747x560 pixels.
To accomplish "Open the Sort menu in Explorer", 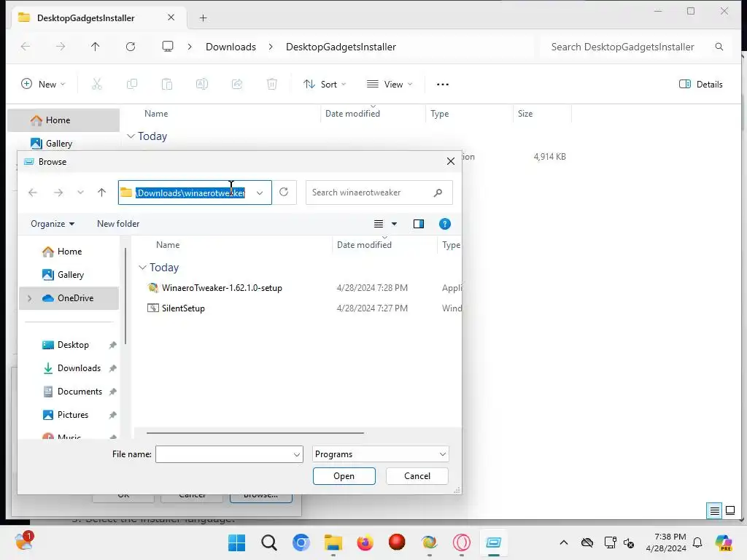I will (x=325, y=85).
